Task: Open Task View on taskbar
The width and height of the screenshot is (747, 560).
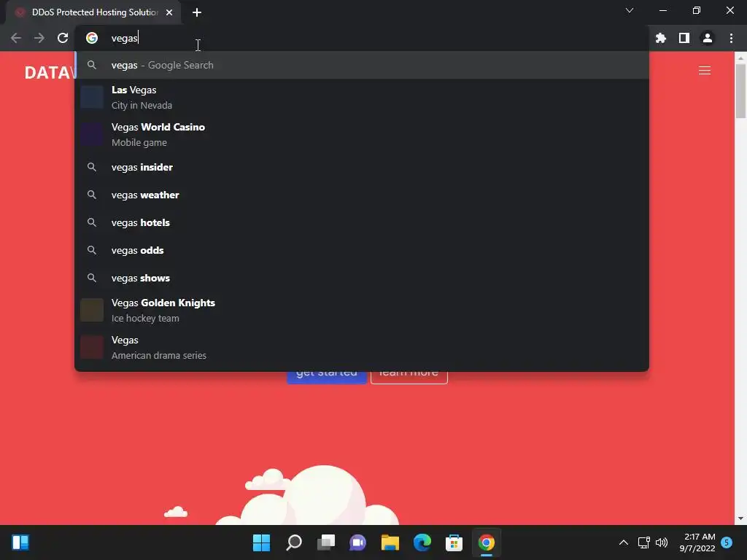Action: click(326, 542)
